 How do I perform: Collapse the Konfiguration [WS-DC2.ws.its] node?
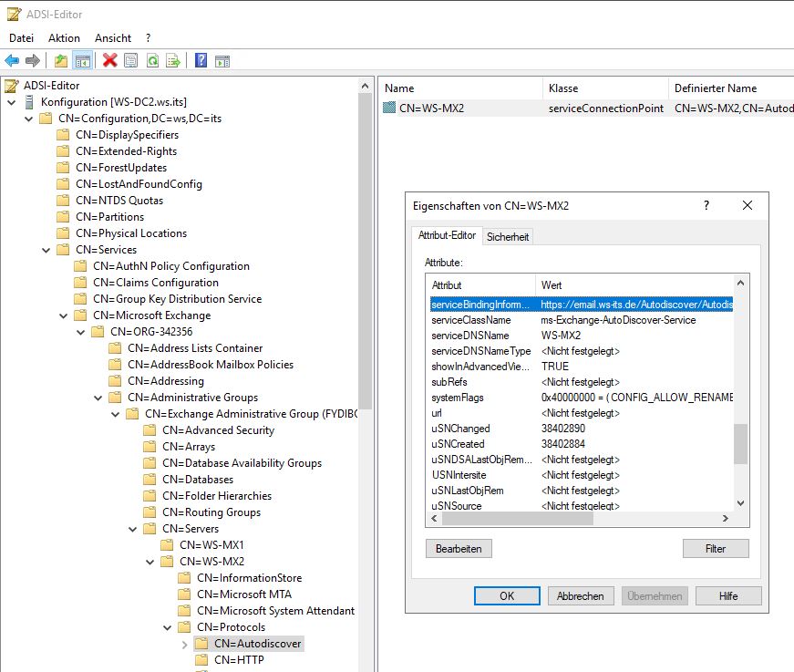click(12, 102)
